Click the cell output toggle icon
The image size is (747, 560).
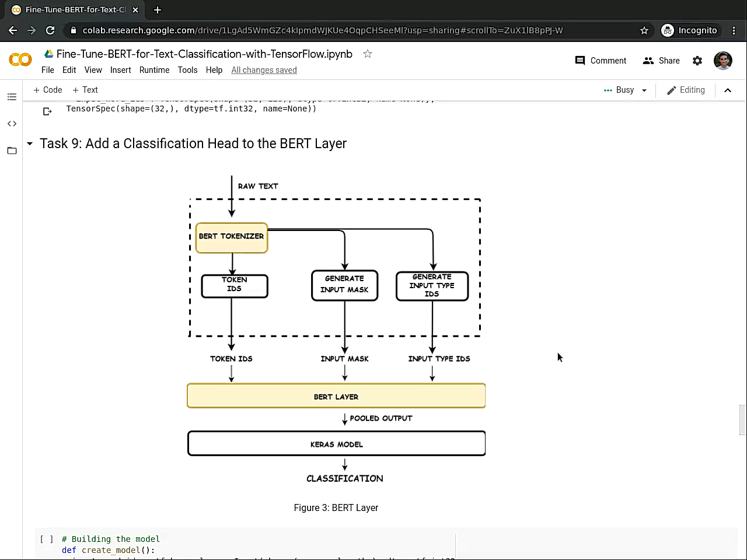tap(47, 111)
